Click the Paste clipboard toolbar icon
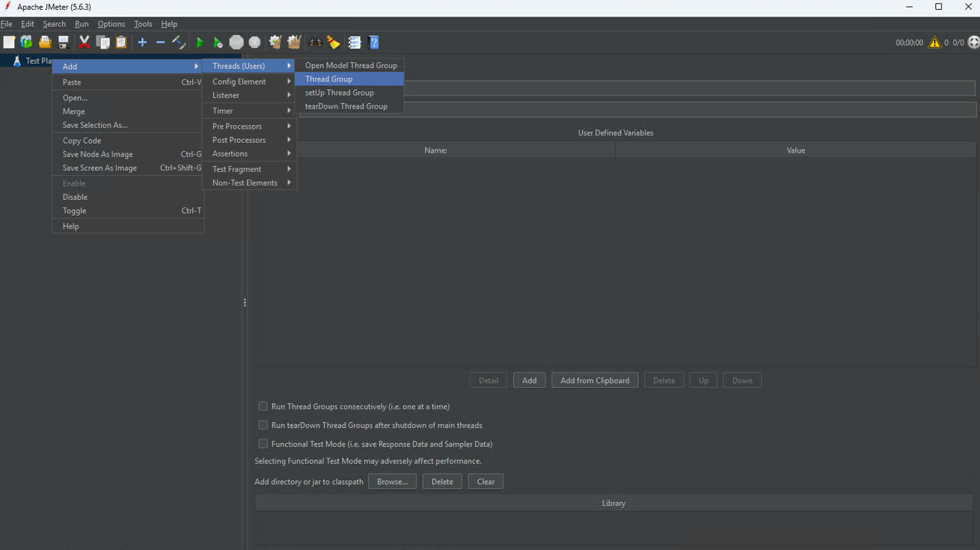980x550 pixels. click(x=121, y=43)
